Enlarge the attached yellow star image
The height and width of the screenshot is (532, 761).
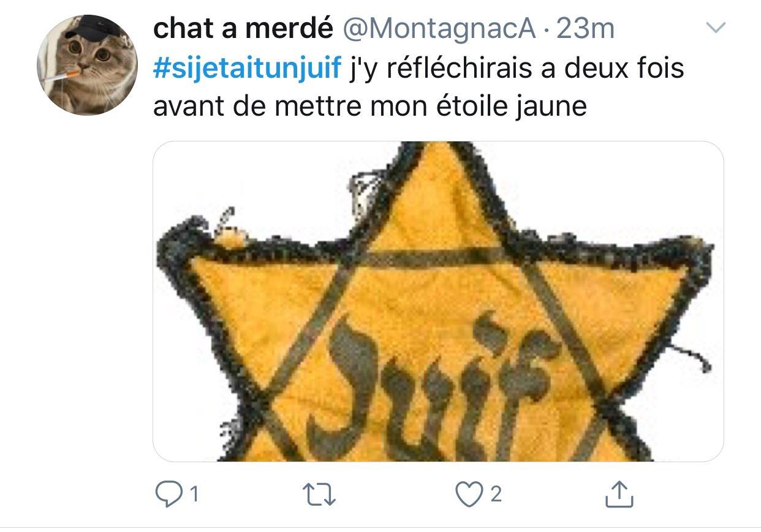point(438,301)
